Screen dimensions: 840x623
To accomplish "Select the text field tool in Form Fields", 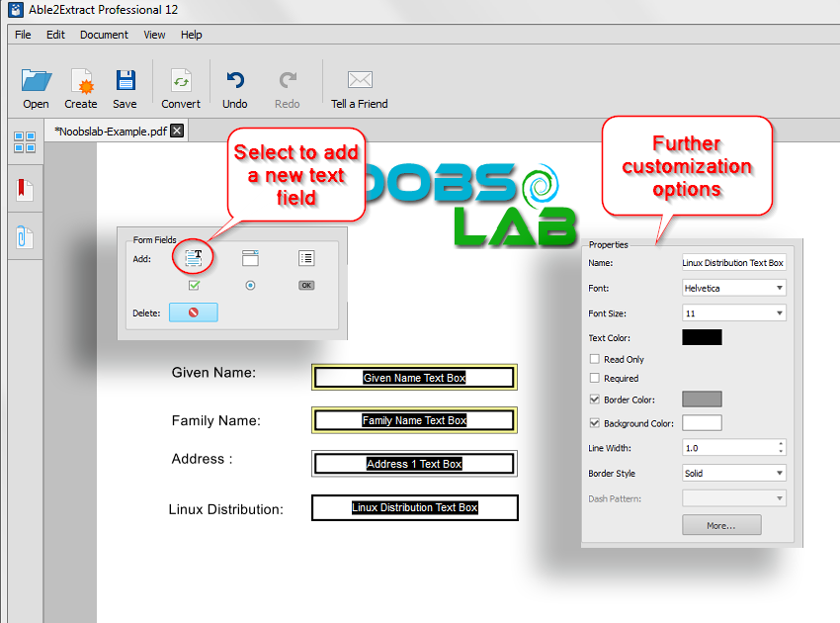I will tap(194, 257).
